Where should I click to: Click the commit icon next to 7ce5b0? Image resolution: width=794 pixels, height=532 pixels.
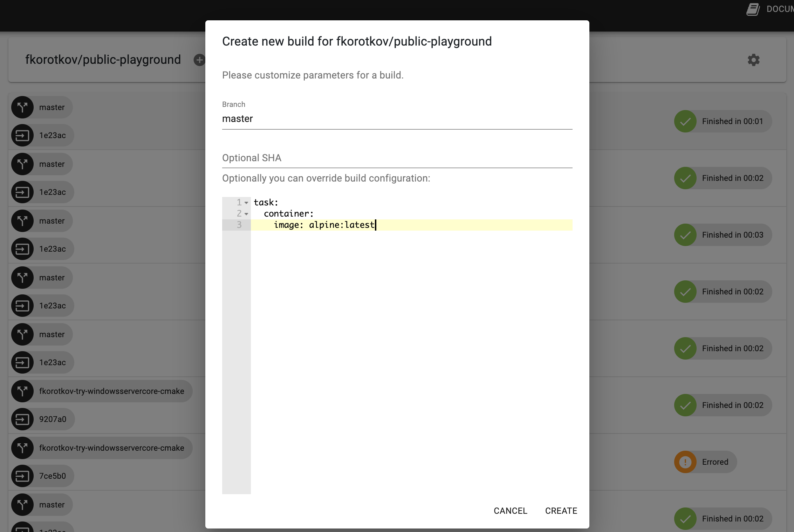(22, 476)
